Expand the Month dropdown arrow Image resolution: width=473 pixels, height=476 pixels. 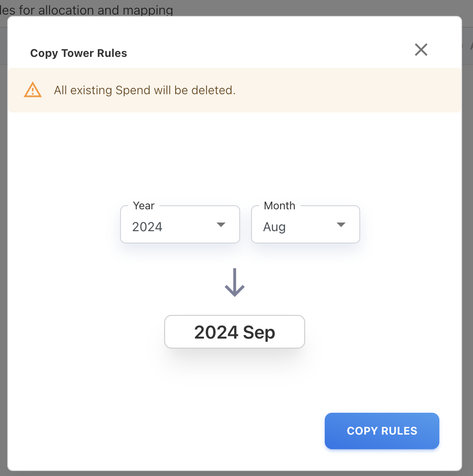341,225
